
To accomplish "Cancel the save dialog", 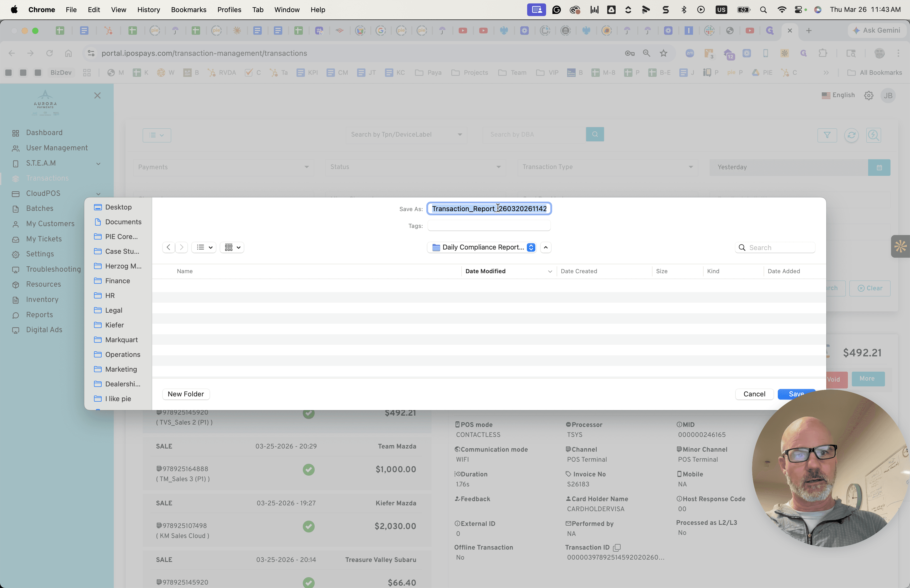I will click(754, 394).
